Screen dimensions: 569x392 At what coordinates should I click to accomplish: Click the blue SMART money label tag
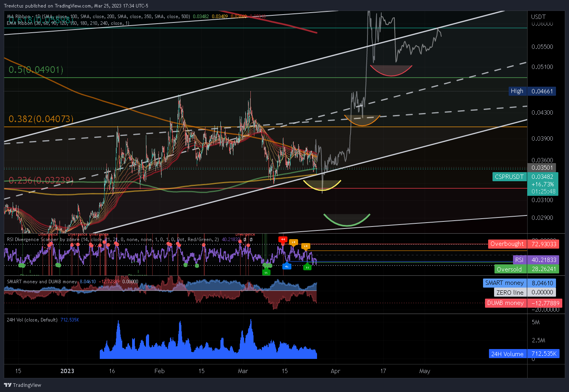click(x=504, y=283)
